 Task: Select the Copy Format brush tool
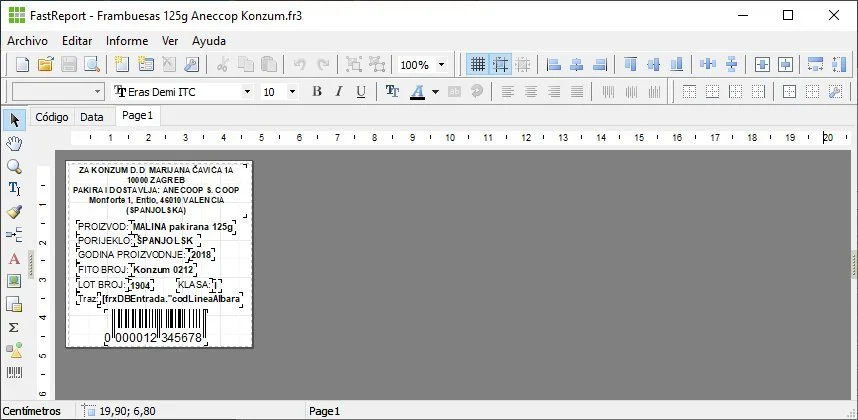pos(14,212)
